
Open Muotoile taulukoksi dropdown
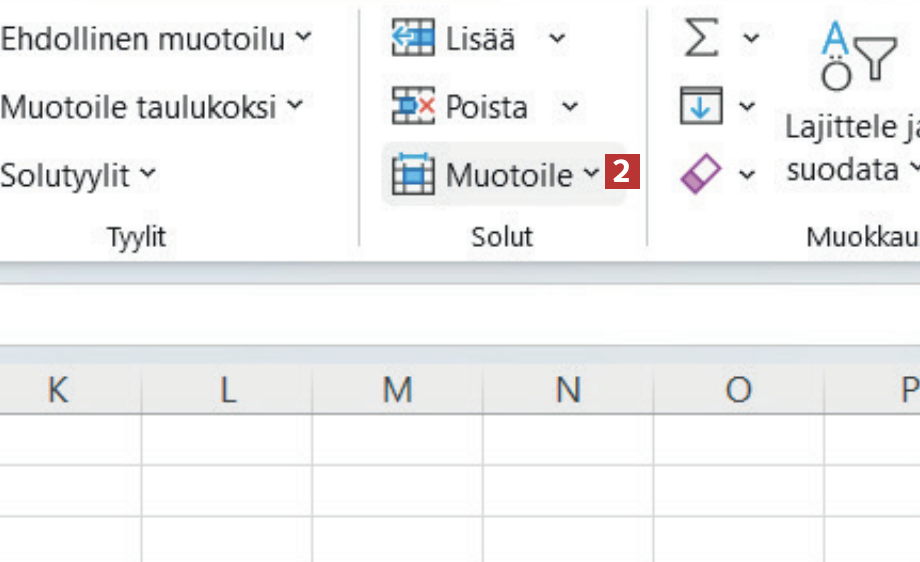pos(294,105)
